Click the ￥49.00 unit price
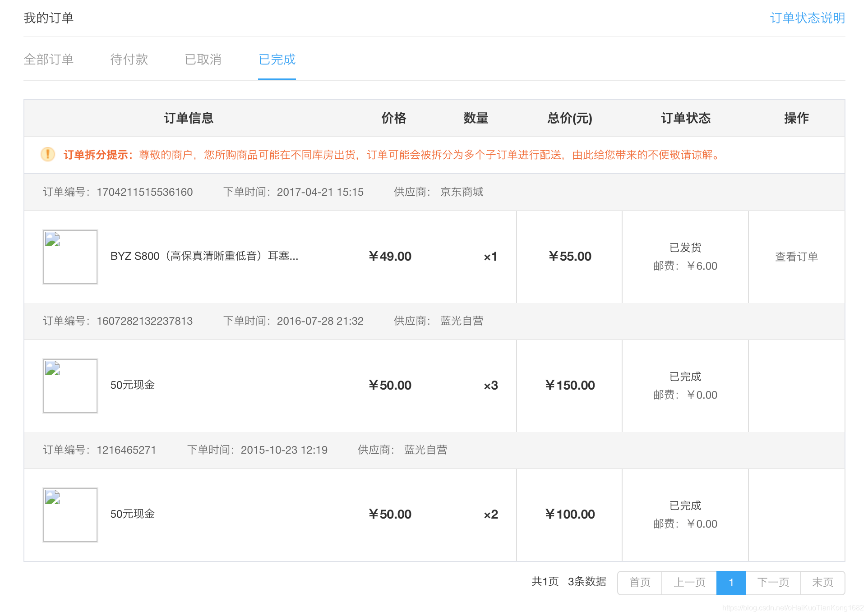Viewport: 868px width, 616px height. tap(390, 257)
